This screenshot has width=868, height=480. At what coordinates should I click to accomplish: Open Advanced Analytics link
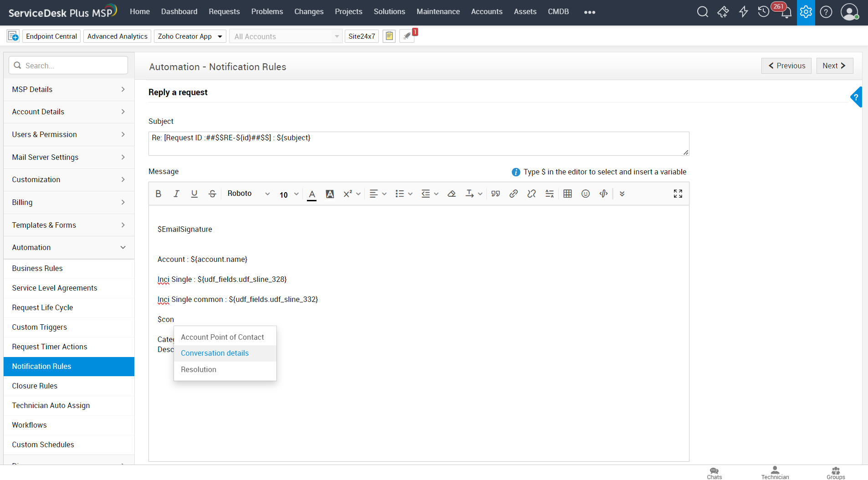[x=117, y=36]
